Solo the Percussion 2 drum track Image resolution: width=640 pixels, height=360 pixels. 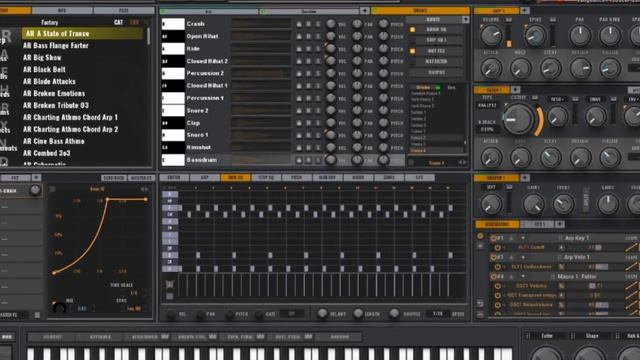coord(318,73)
